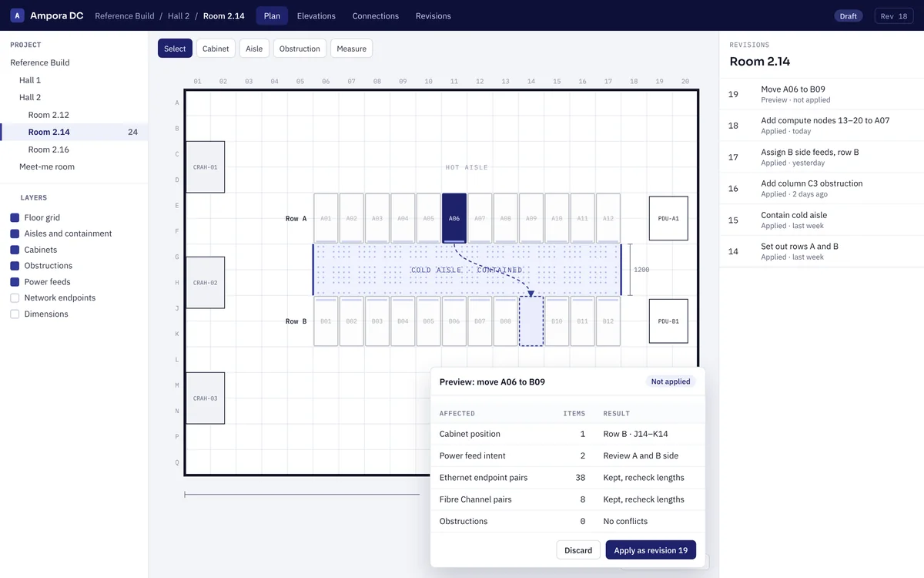
Task: Apply as revision 19
Action: (x=651, y=549)
